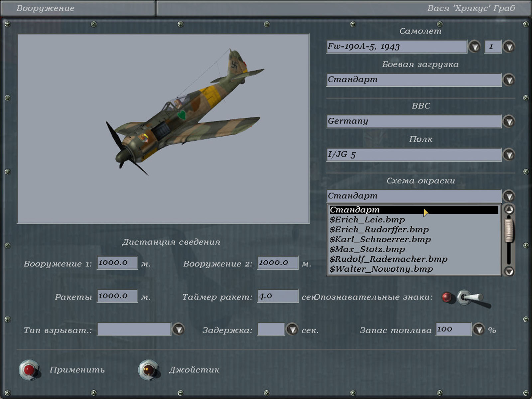This screenshot has height=399, width=532.
Task: Expand the ВВС Germany dropdown
Action: [x=509, y=121]
